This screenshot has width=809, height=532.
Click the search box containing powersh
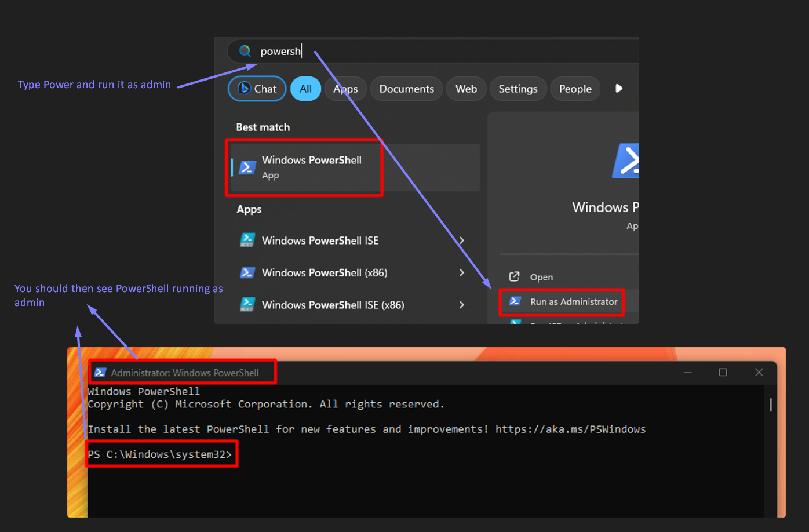point(433,51)
